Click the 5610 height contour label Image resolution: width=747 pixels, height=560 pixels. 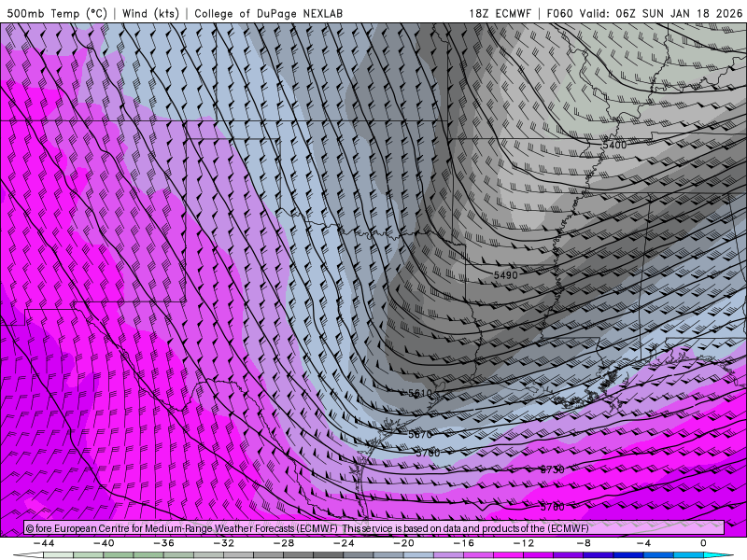pyautogui.click(x=420, y=393)
